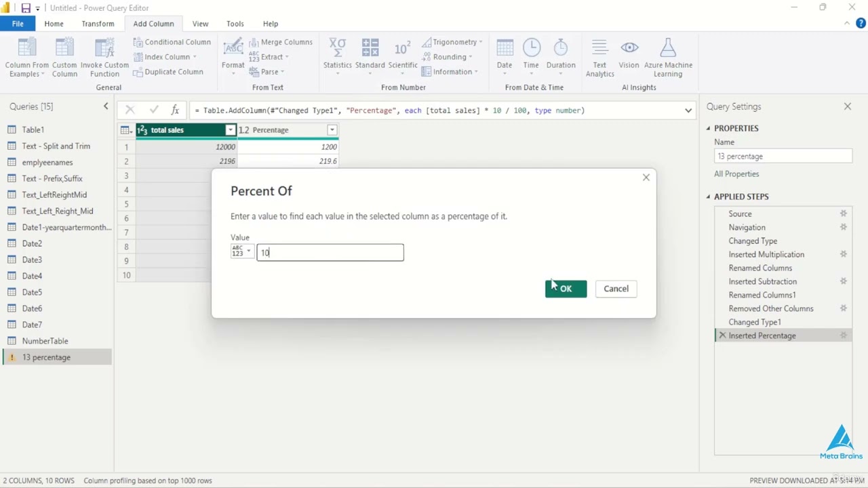Expand the formula bar

point(688,110)
